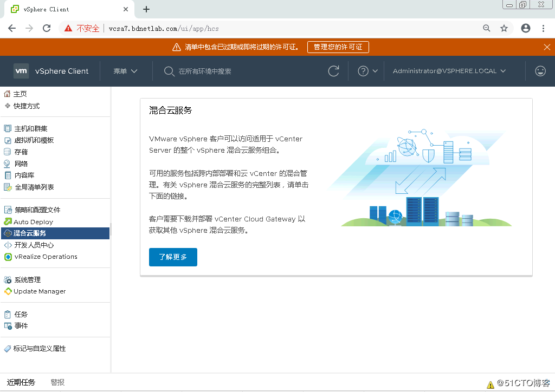Click the browser zoom magnifier icon
This screenshot has height=392, width=555.
(x=487, y=28)
